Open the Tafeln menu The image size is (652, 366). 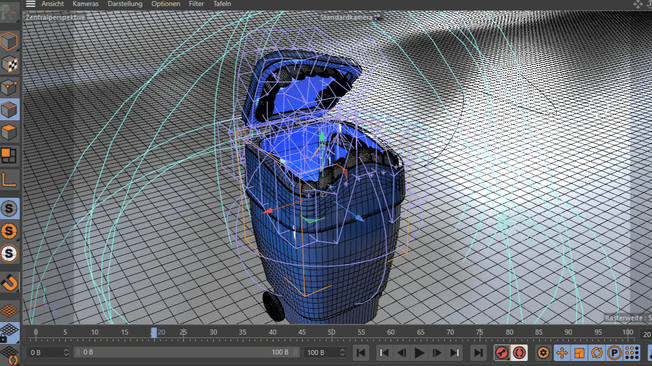point(222,4)
